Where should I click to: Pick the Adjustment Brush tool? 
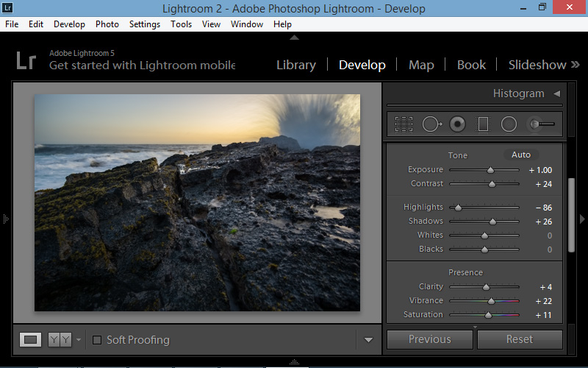541,124
